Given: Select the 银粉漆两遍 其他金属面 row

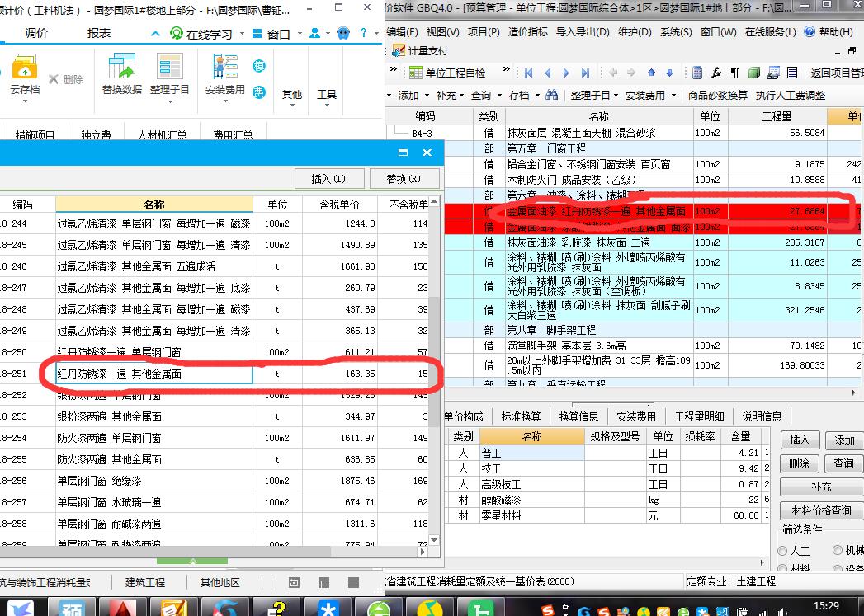Looking at the screenshot, I should tap(215, 416).
